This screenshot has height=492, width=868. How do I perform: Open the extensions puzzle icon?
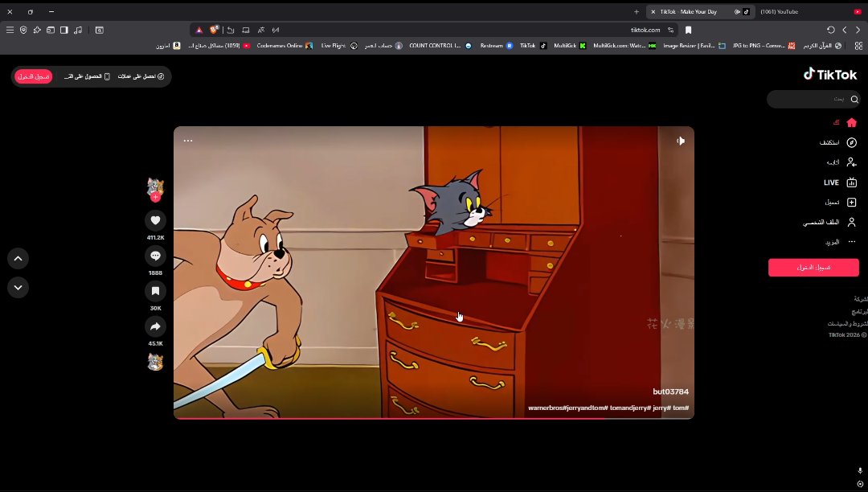tap(37, 30)
